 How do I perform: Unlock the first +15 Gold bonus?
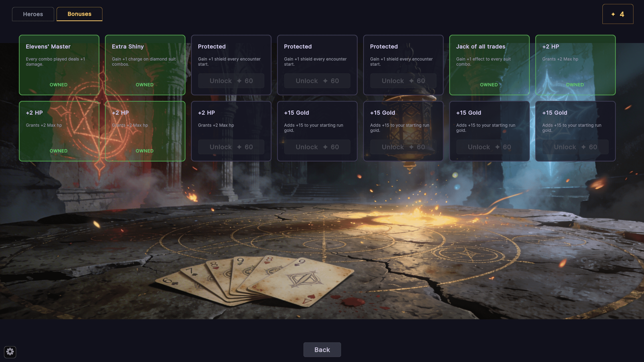317,147
